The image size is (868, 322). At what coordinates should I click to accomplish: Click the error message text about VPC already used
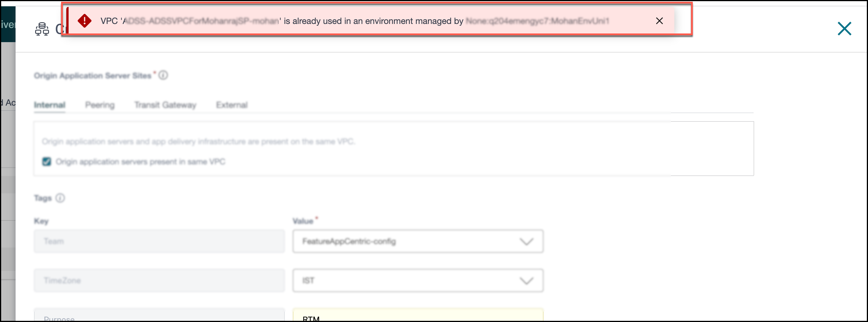click(x=355, y=21)
